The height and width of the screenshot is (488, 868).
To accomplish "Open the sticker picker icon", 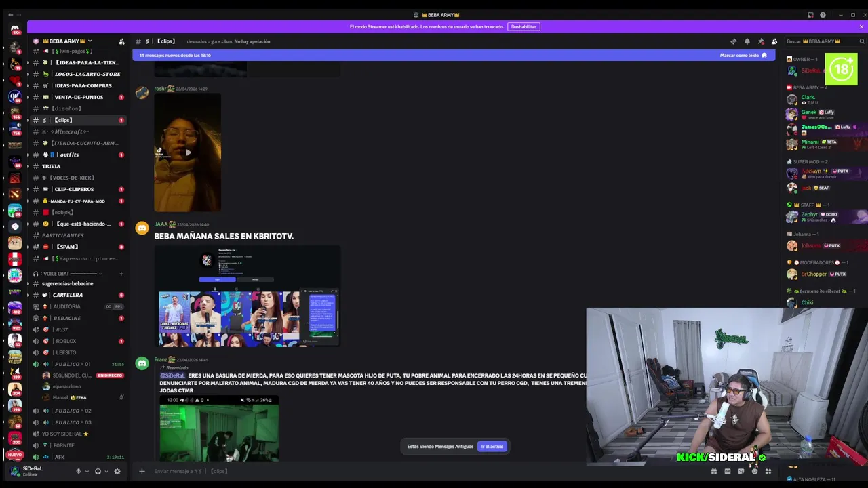I will coord(741,472).
